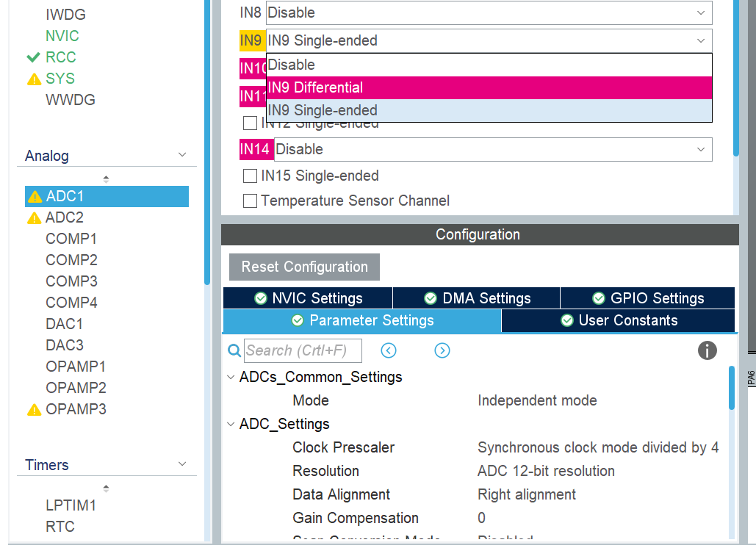Screen dimensions: 756x548
Task: Click the parameter search field
Action: (x=303, y=350)
